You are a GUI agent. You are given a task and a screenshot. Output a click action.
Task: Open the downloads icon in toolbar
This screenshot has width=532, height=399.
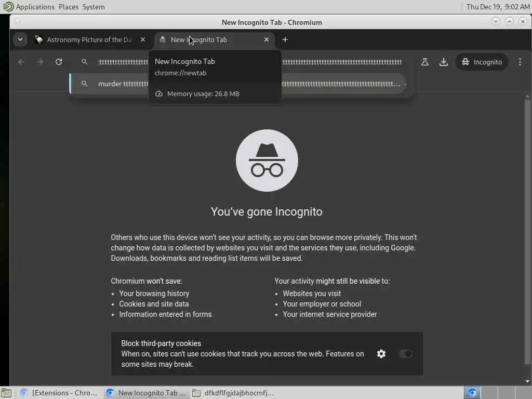click(444, 62)
